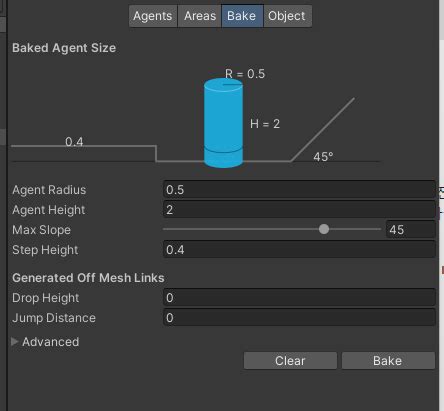Click the Drop Height input field
The width and height of the screenshot is (444, 411).
(299, 298)
